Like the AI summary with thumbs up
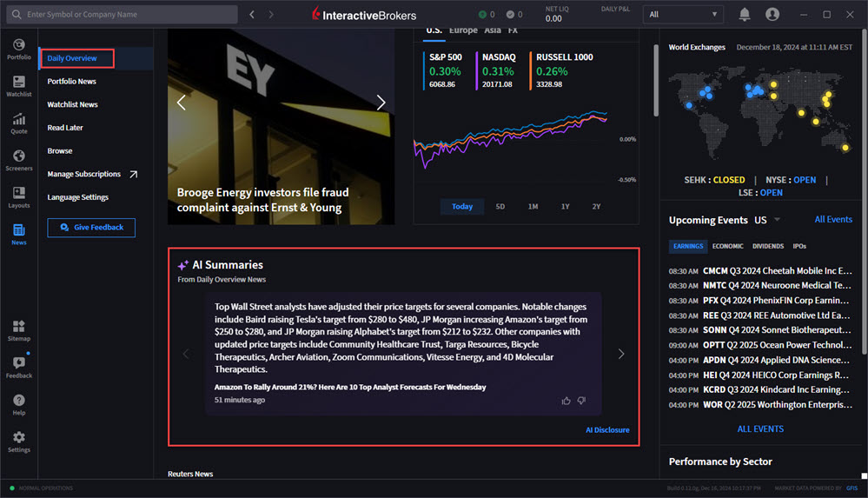Screen dimensions: 868x498 pos(566,401)
